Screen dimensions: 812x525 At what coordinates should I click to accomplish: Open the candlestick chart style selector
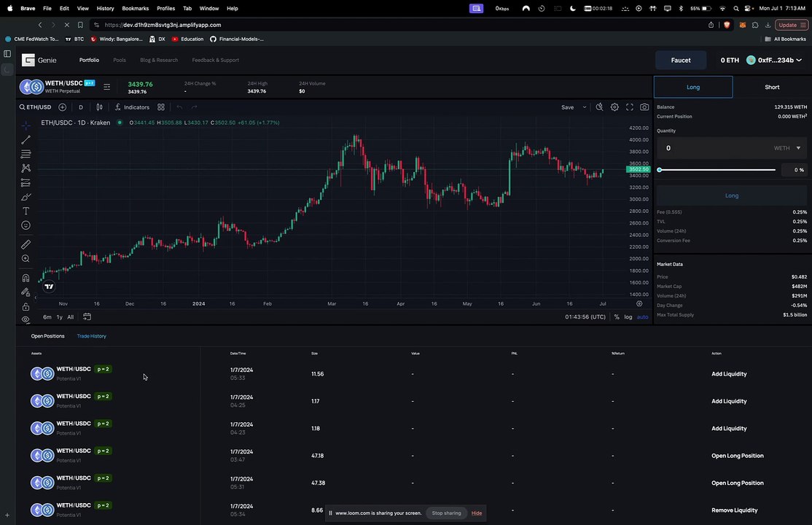pyautogui.click(x=99, y=107)
